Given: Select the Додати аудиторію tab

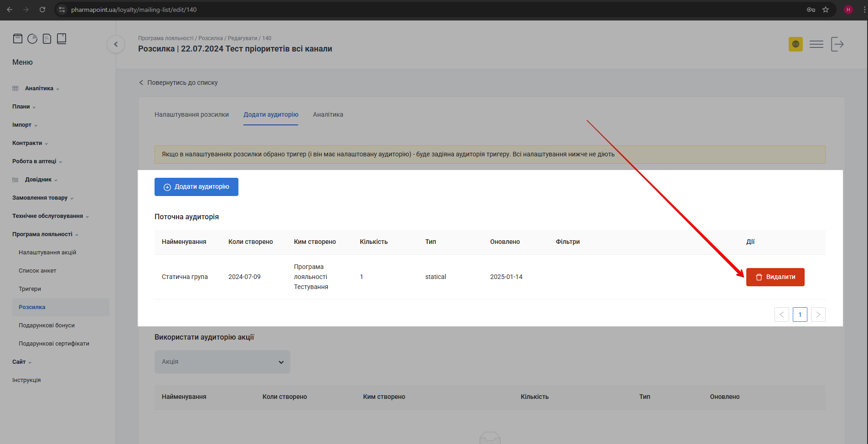Looking at the screenshot, I should tap(271, 114).
